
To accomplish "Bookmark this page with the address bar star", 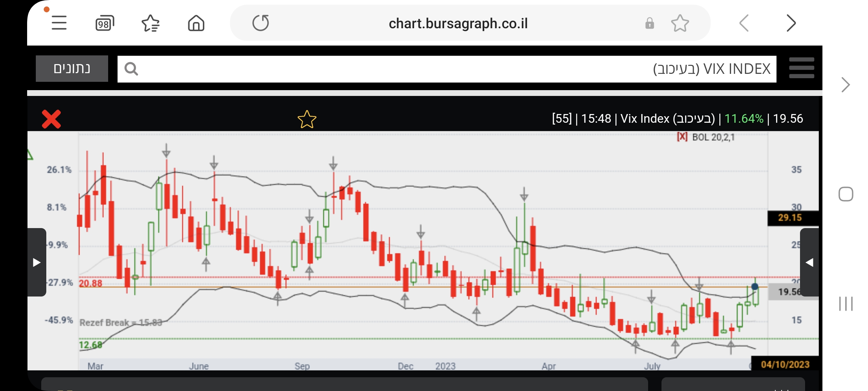I will click(680, 24).
